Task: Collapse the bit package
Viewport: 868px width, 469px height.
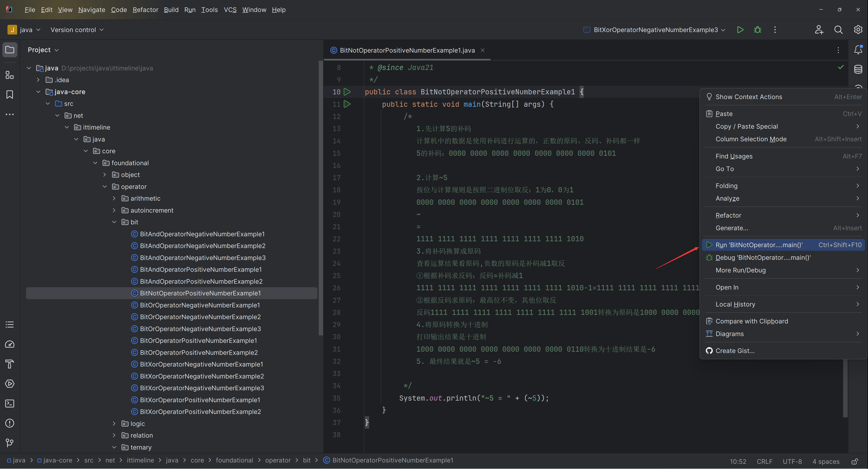Action: click(114, 222)
